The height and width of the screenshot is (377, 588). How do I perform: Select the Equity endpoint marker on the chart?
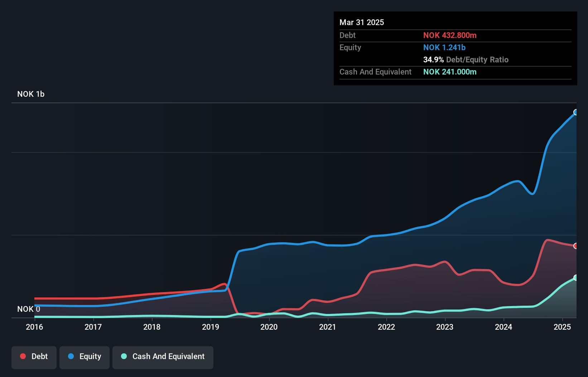pos(576,113)
